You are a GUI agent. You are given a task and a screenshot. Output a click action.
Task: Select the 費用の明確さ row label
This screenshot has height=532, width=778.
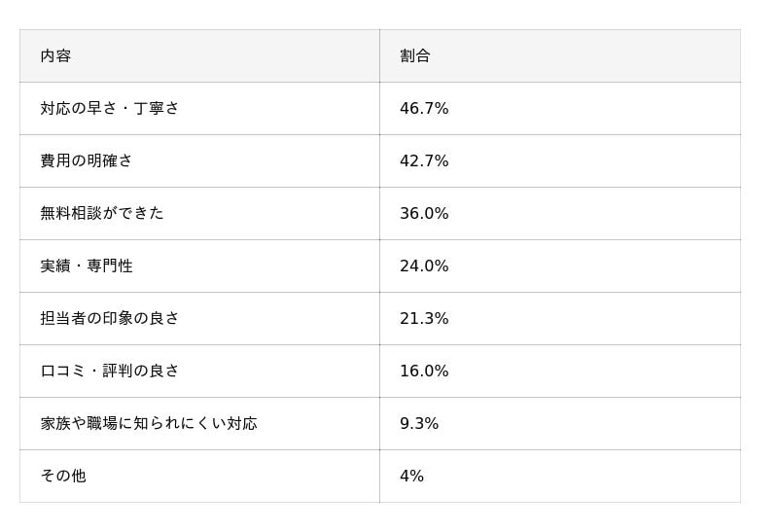[x=87, y=161]
